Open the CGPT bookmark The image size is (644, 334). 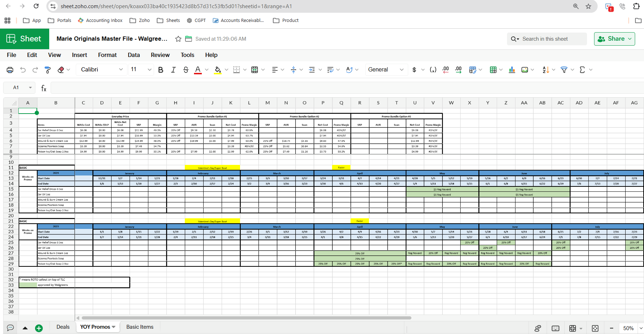[x=196, y=21]
